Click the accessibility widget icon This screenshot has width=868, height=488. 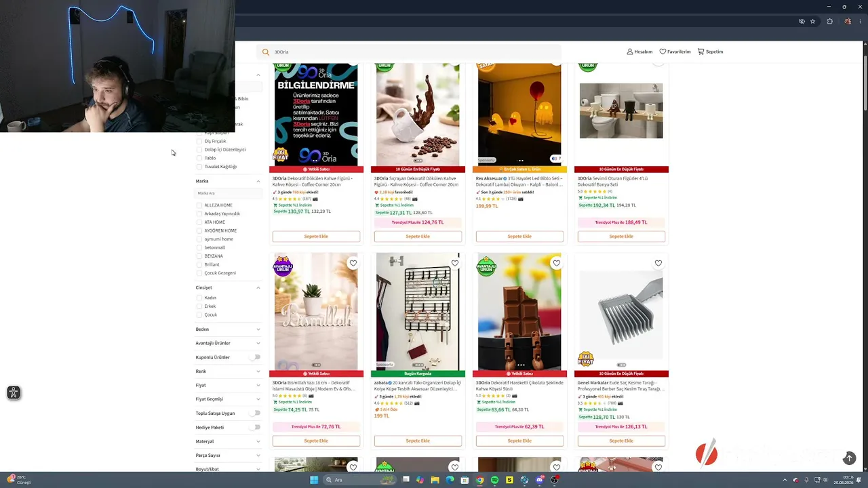13,392
